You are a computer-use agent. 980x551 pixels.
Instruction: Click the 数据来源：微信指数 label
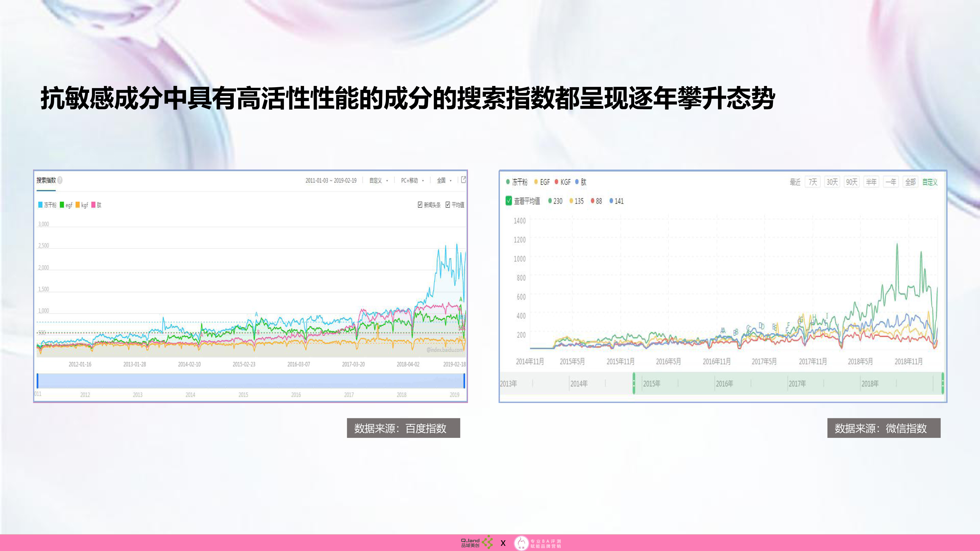click(x=884, y=428)
